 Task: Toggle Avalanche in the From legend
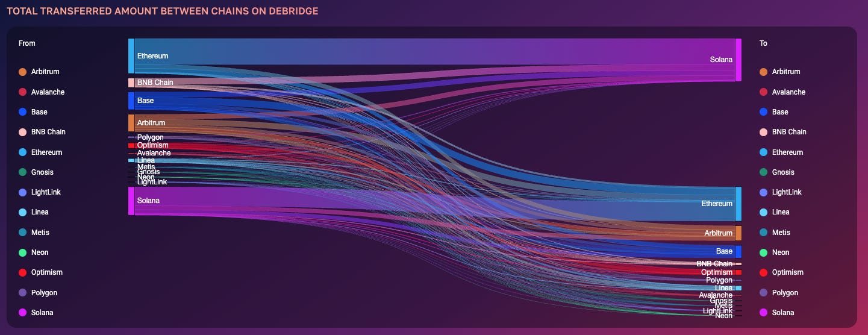pos(42,92)
